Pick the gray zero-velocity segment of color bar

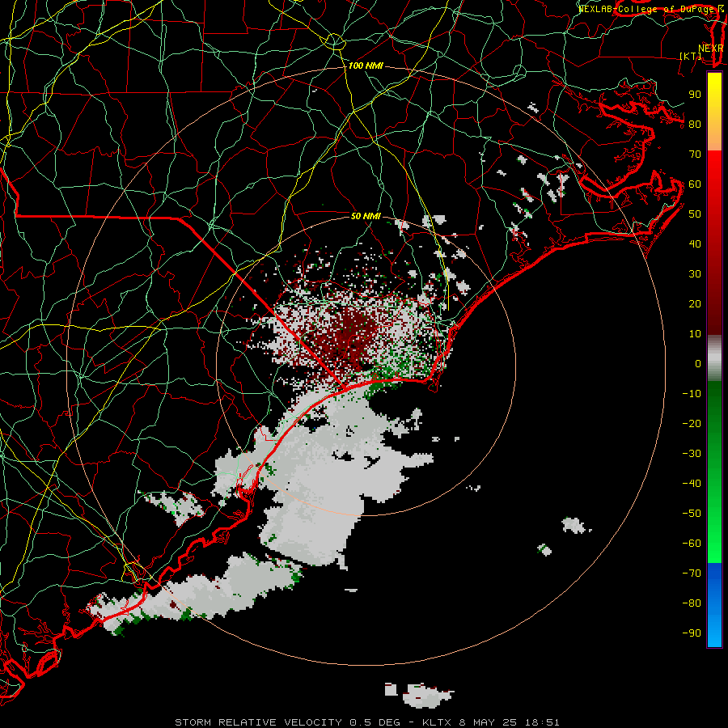pos(714,358)
